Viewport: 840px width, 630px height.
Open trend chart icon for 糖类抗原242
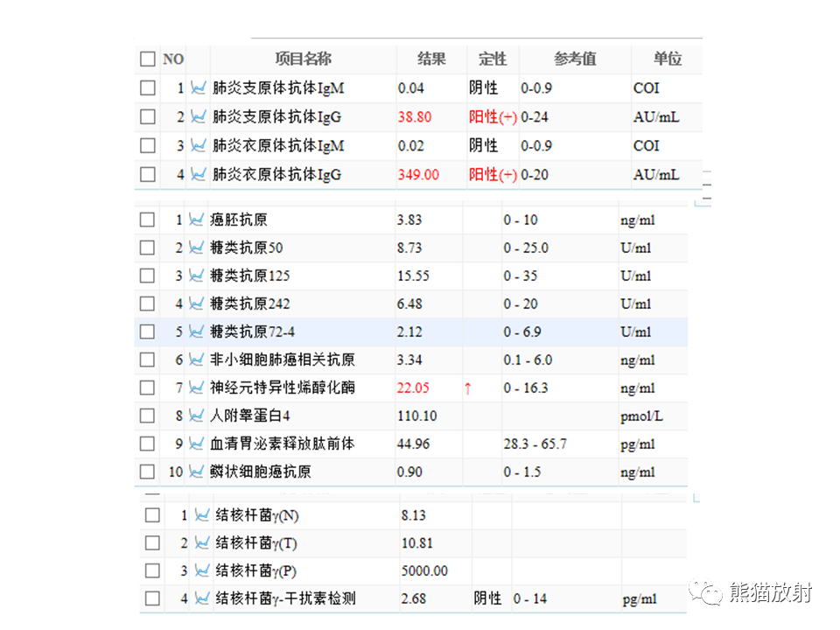197,304
